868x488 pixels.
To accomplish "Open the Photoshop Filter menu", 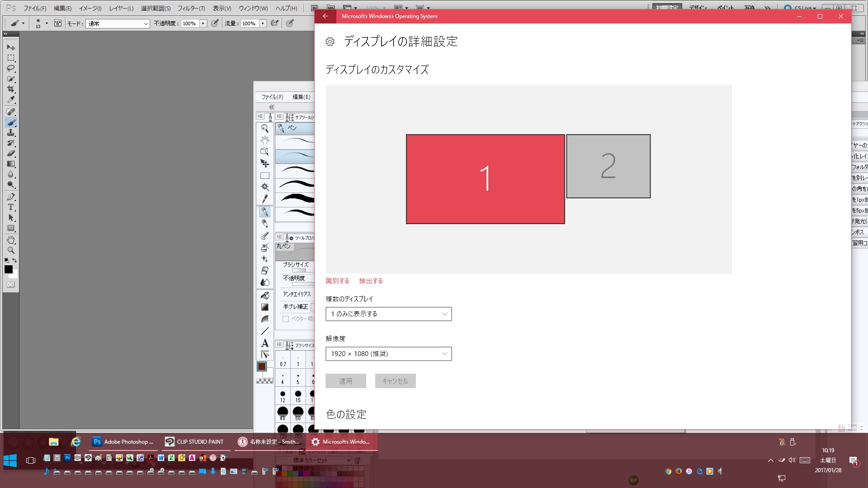I will click(191, 8).
